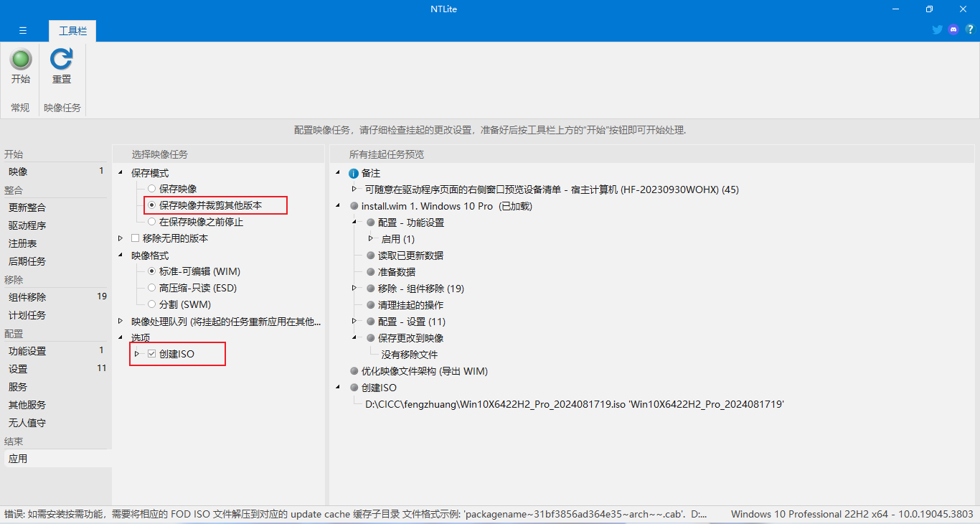Select the 保存映像 radio button
This screenshot has height=524, width=980.
151,189
